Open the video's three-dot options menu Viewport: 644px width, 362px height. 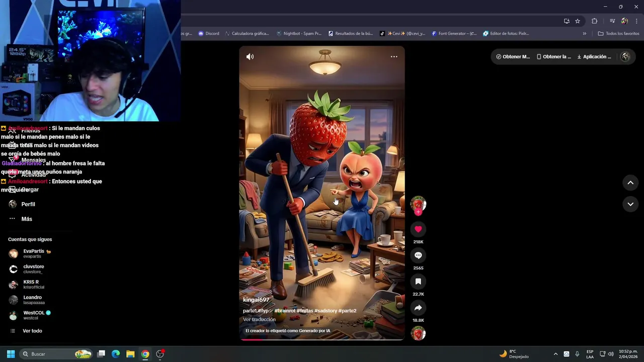(394, 57)
